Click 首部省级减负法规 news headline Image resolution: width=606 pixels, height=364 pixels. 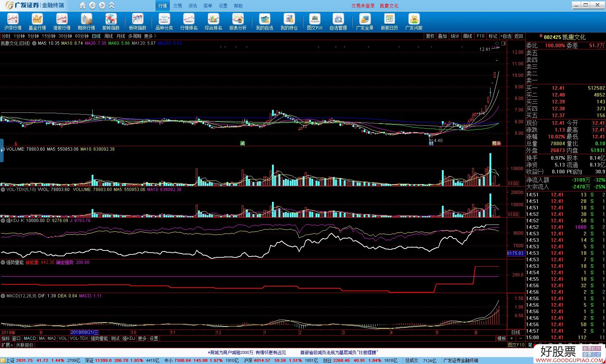[x=339, y=352]
